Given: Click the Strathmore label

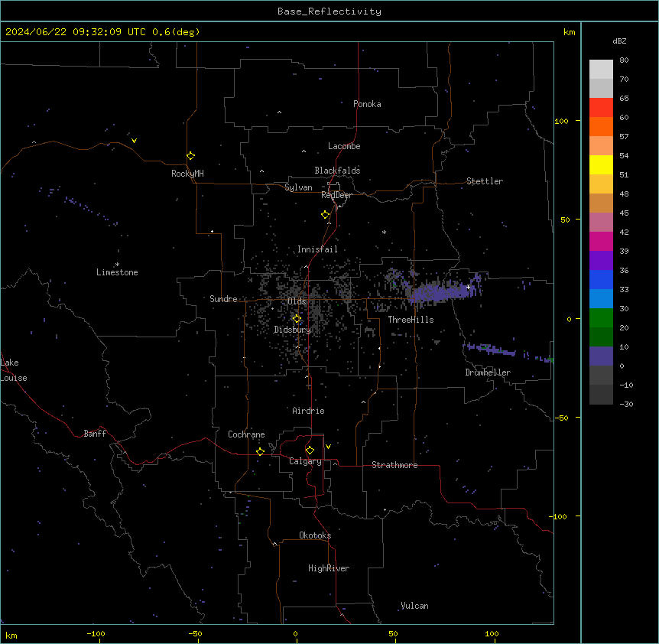Looking at the screenshot, I should tap(394, 465).
